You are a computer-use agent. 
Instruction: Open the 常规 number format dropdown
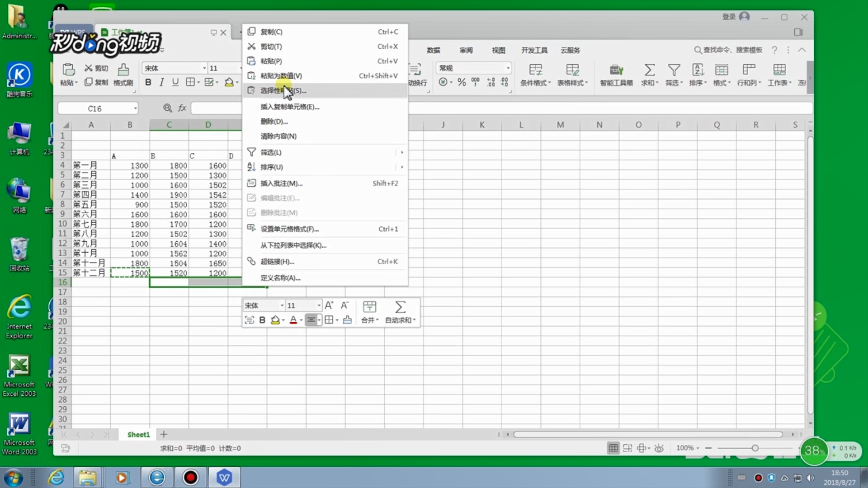click(508, 68)
